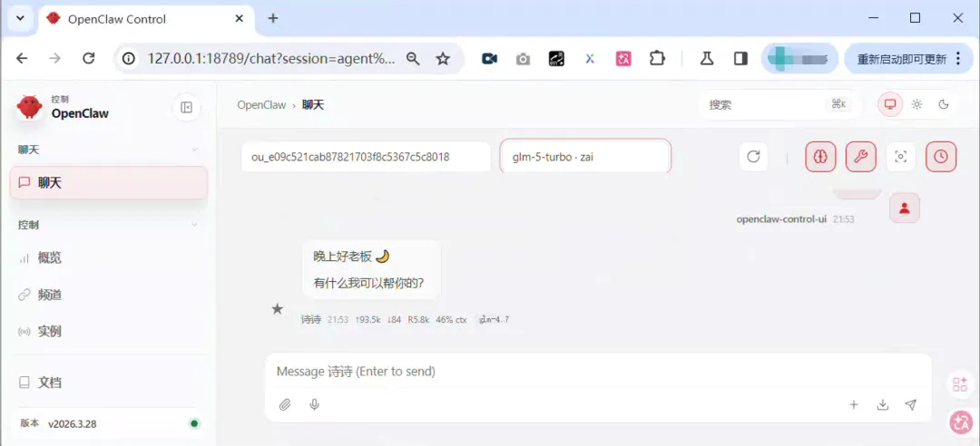Toggle the brain thinking icon button
The image size is (980, 446).
(820, 157)
